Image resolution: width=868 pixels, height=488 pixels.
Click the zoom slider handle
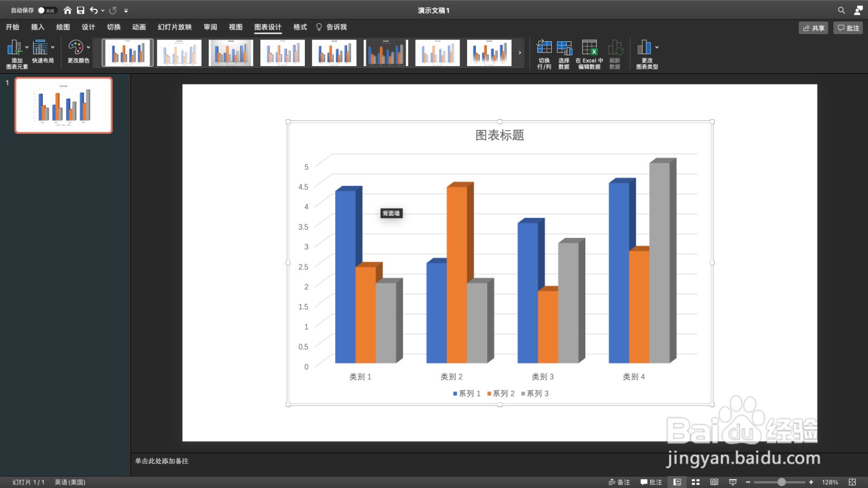(782, 482)
